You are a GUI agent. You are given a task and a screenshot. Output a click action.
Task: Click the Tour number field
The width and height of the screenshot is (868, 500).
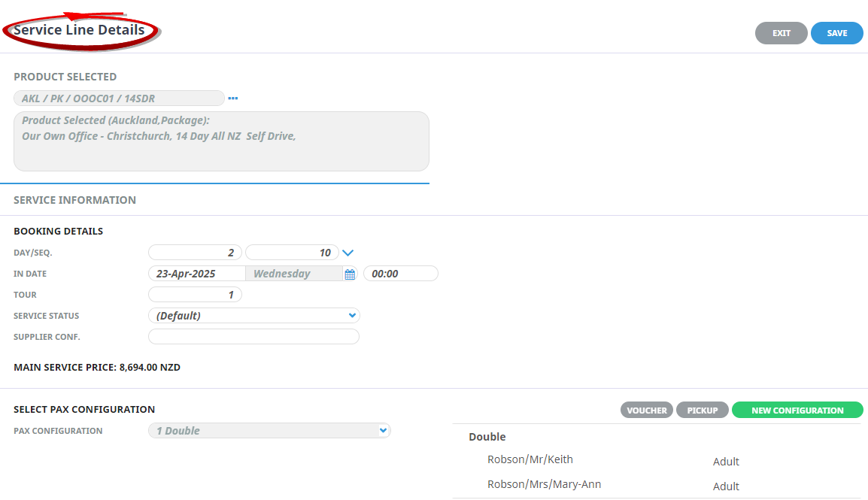195,295
